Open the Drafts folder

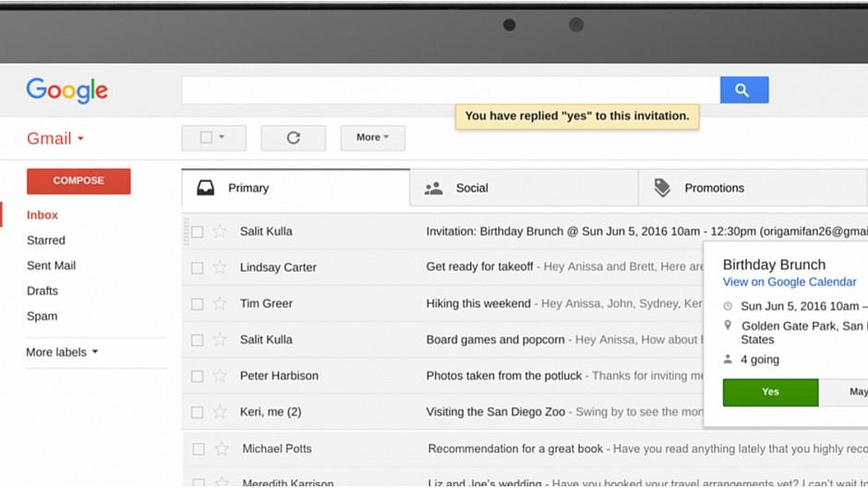(x=42, y=291)
